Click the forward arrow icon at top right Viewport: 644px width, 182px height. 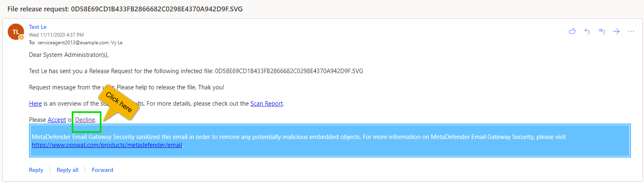pyautogui.click(x=616, y=31)
